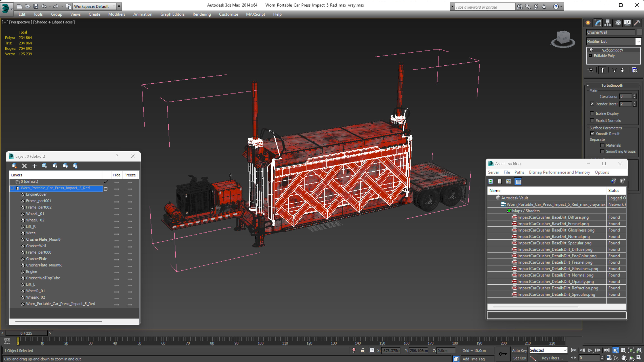This screenshot has height=362, width=644.
Task: Toggle TurboSmooth modifier lightbulb visibility
Action: 591,50
